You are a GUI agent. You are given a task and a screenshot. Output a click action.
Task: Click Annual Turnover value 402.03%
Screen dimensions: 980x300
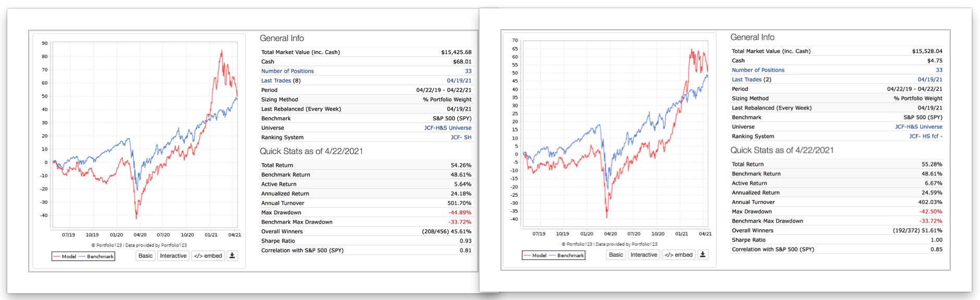coord(930,202)
